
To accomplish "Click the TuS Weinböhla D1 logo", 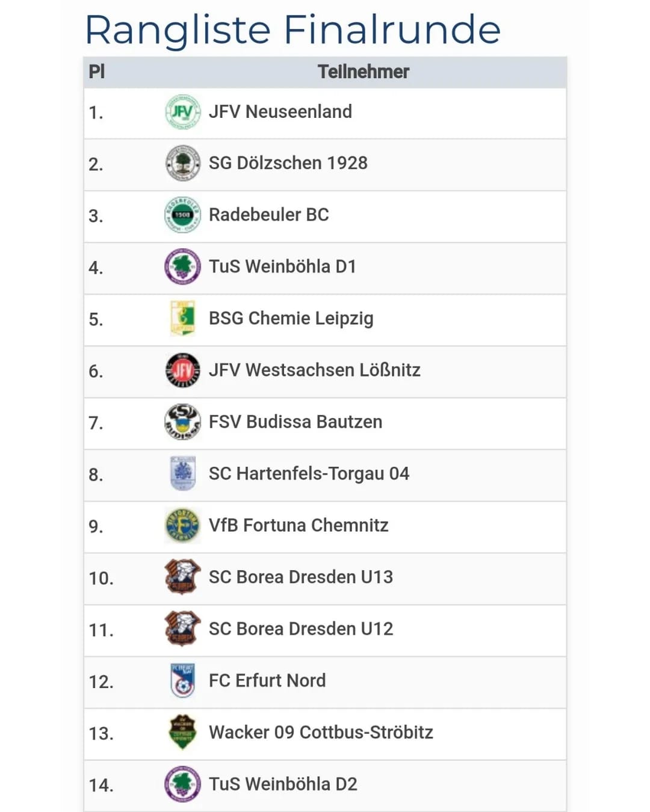I will [182, 267].
